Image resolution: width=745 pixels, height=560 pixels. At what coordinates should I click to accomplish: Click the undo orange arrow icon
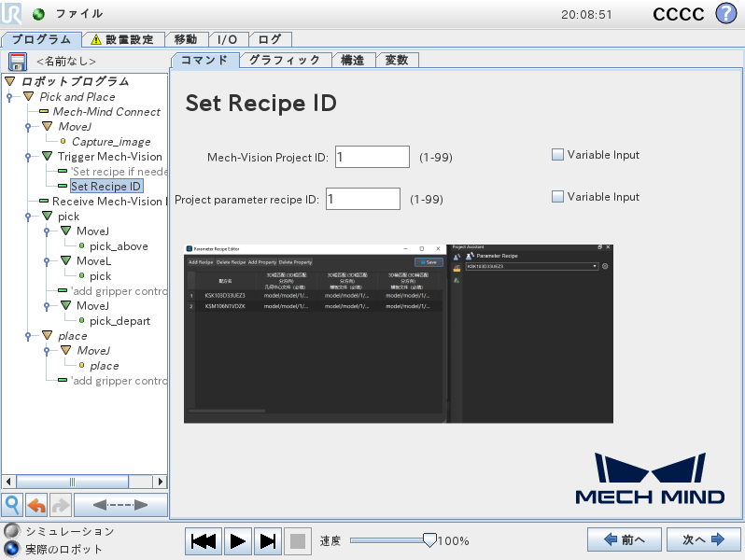pyautogui.click(x=36, y=505)
